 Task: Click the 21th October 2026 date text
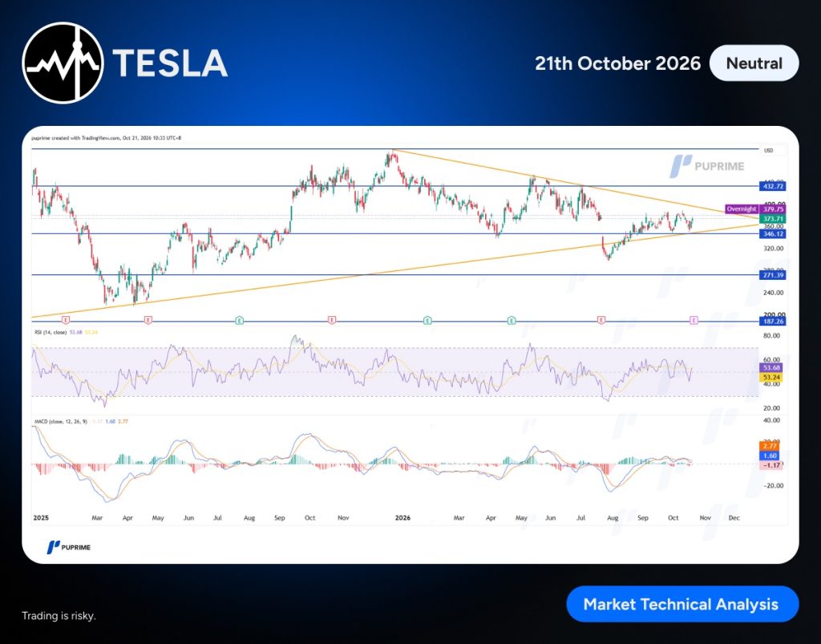pos(618,63)
